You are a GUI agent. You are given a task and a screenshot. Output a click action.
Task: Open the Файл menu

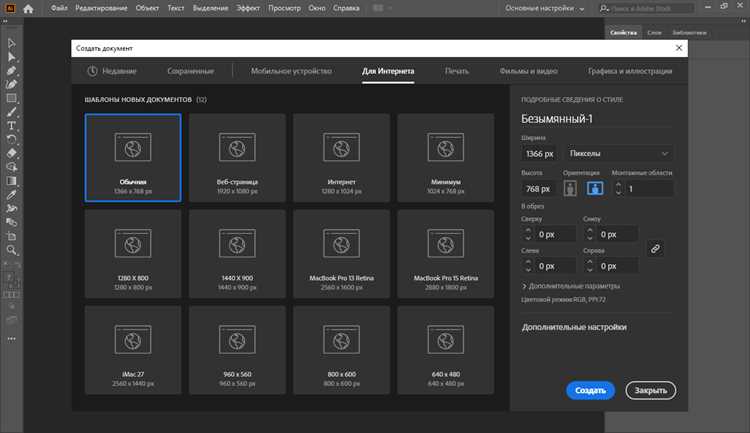click(x=59, y=8)
